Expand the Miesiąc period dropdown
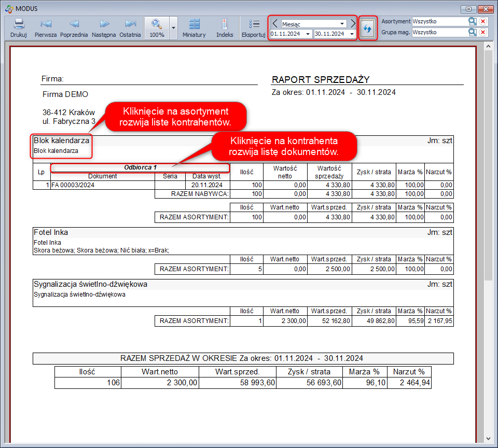Screen dimensions: 498x448 click(342, 24)
